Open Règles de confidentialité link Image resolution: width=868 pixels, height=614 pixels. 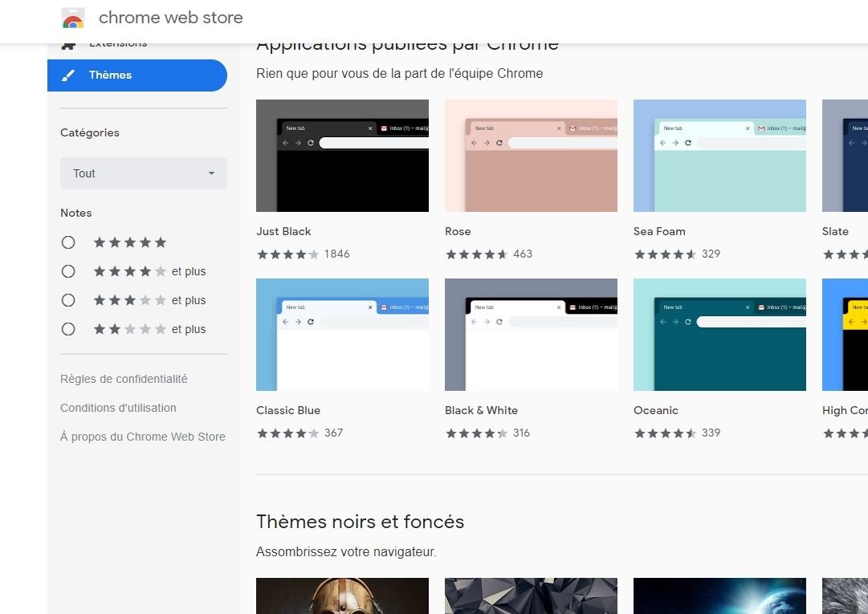pyautogui.click(x=124, y=379)
